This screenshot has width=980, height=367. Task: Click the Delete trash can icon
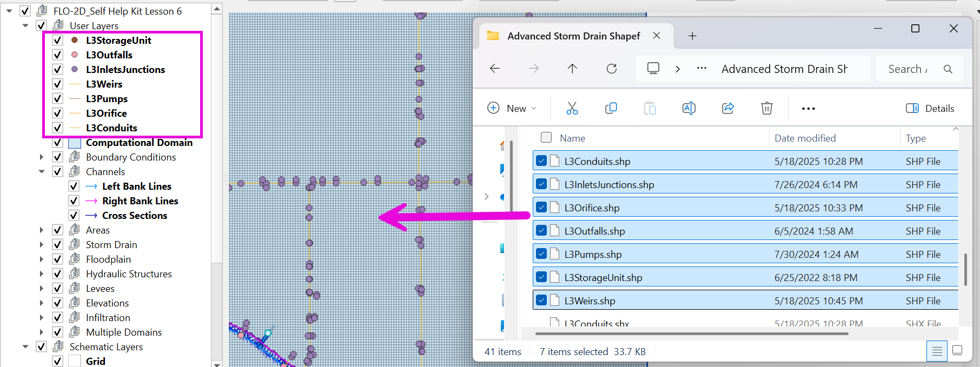(766, 108)
